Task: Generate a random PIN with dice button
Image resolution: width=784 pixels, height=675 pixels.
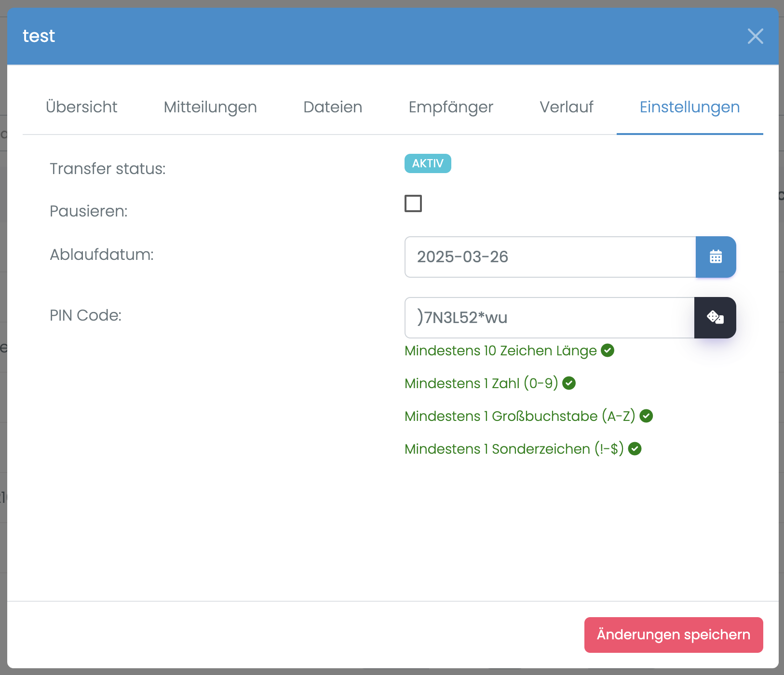Action: 715,318
